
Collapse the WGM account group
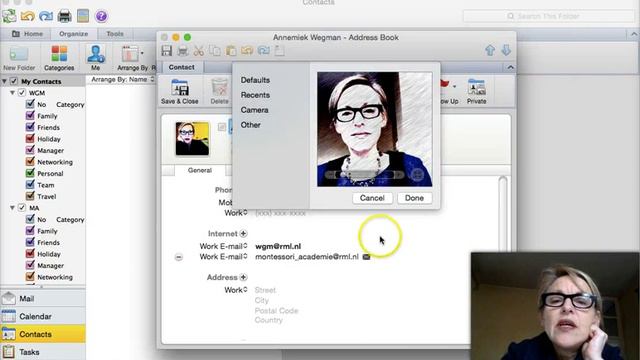click(12, 93)
